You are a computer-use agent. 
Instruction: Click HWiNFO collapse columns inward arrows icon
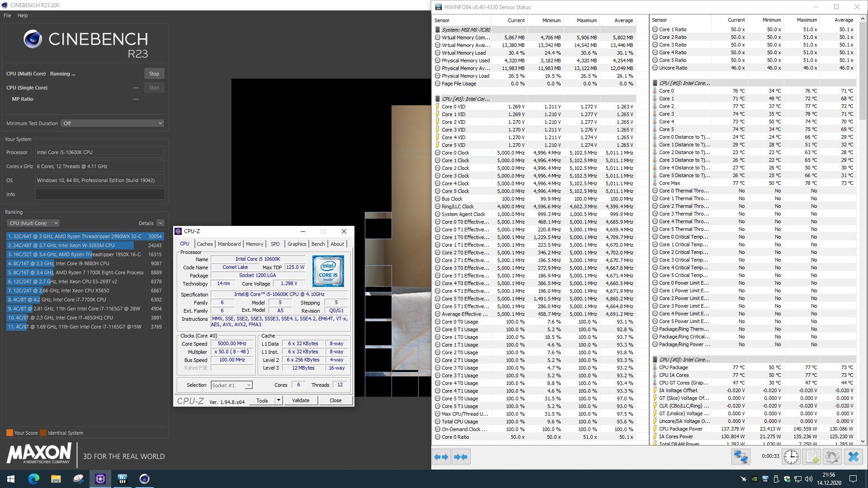461,457
